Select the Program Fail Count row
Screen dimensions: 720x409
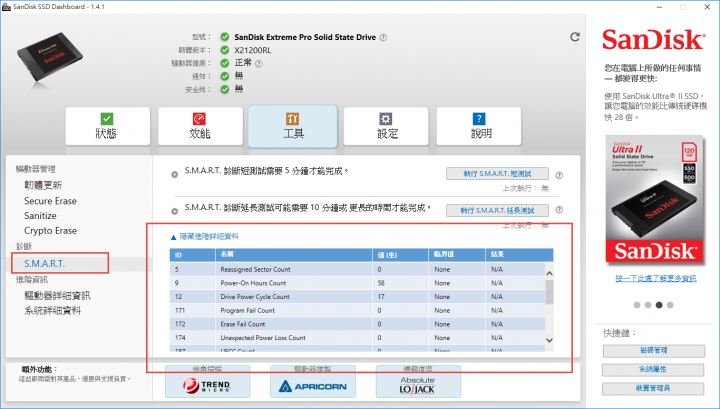357,311
